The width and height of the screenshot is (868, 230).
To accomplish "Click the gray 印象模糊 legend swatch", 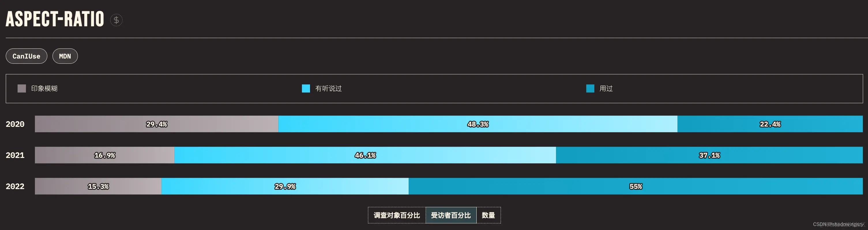I will (22, 88).
